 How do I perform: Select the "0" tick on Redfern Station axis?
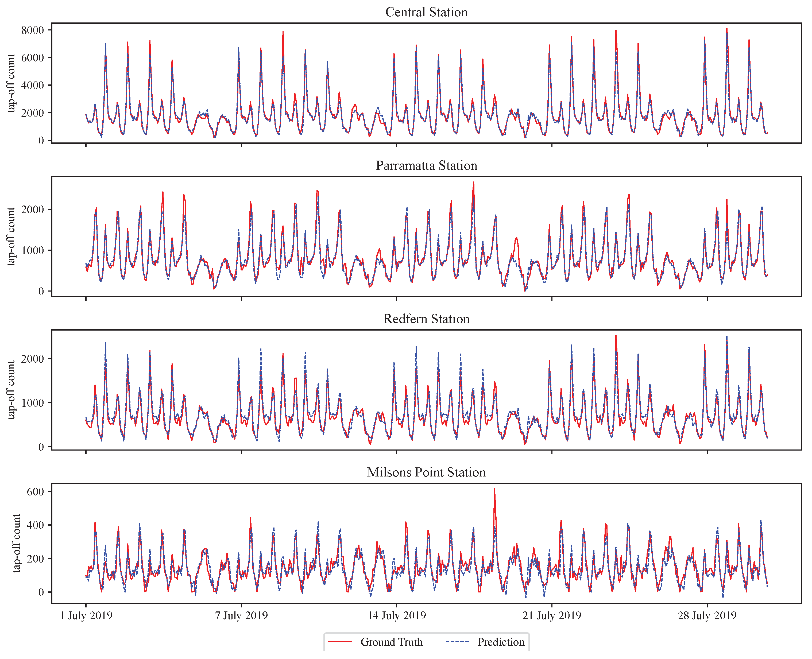41,447
